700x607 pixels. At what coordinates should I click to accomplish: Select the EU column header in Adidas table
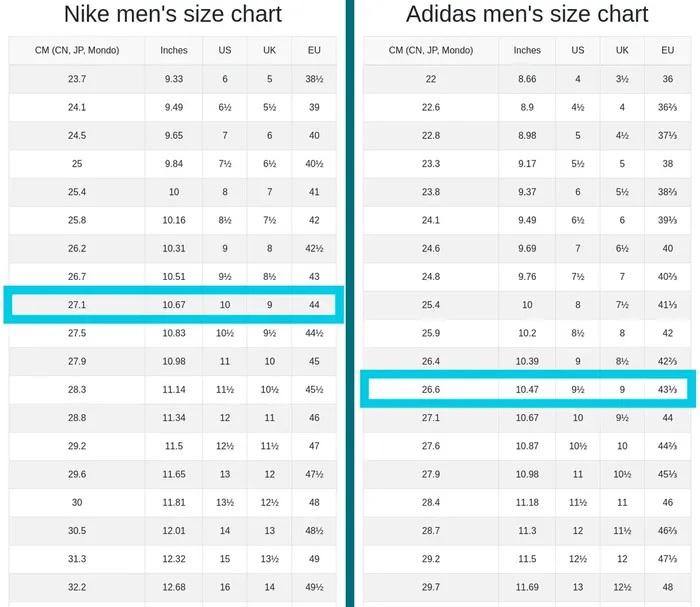[667, 50]
